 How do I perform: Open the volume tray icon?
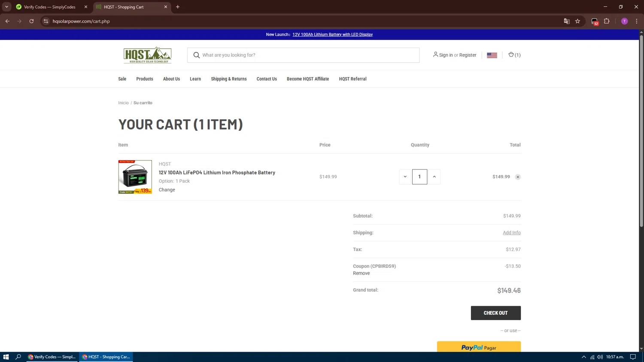[x=600, y=357]
